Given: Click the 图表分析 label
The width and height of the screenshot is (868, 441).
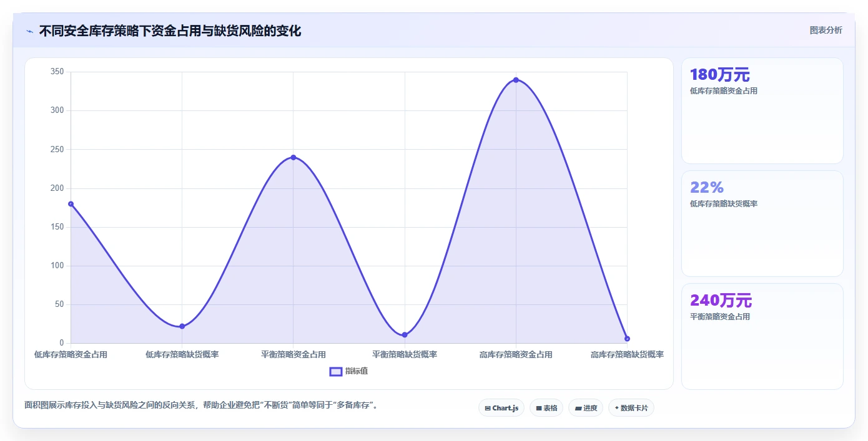Looking at the screenshot, I should 826,30.
